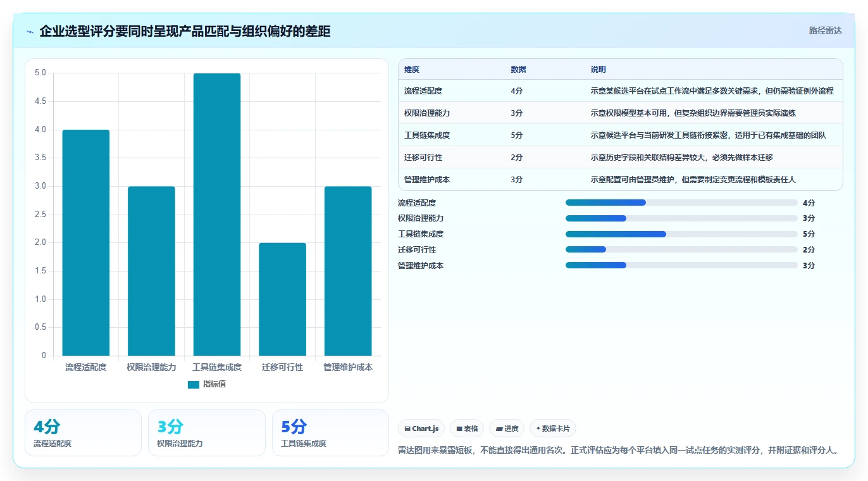Click the 5分 value in the table
The height and width of the screenshot is (481, 868).
517,135
